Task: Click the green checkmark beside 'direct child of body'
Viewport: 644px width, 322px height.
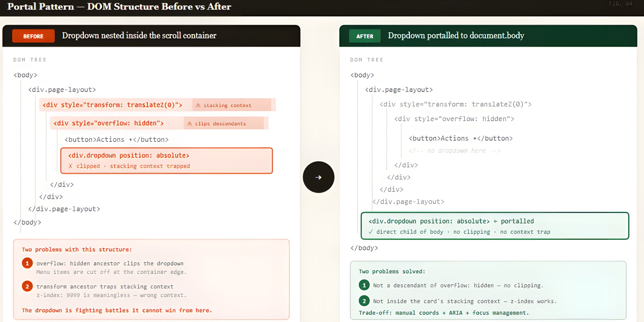Action: (371, 232)
